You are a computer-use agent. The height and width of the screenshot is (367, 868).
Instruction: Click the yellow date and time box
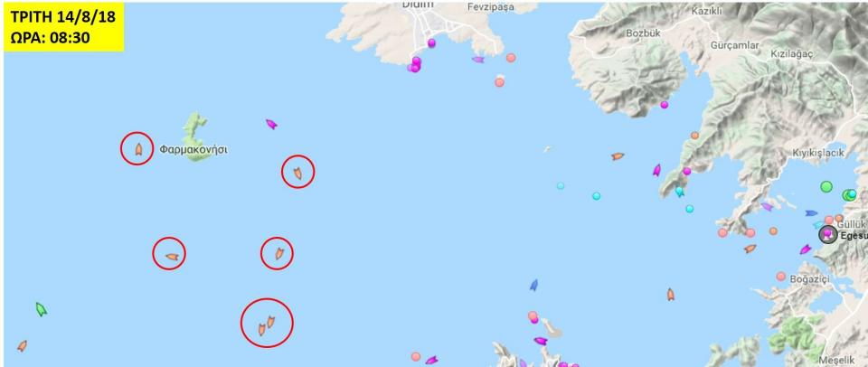coord(63,27)
